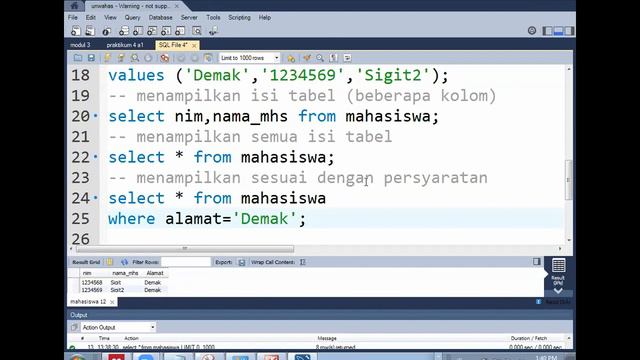
Task: Open the Help menu
Action: click(264, 18)
